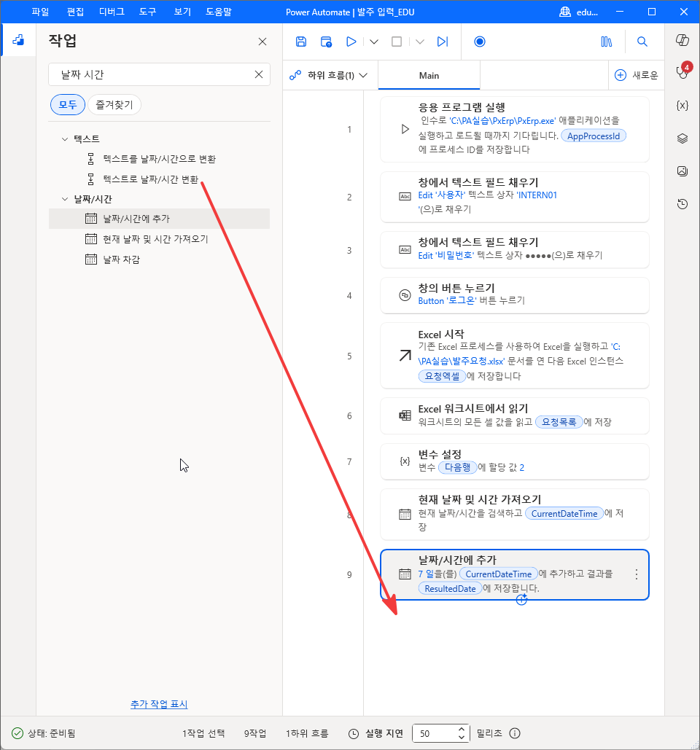
Task: Open the dropdown arrow beside the stop button
Action: pyautogui.click(x=419, y=42)
